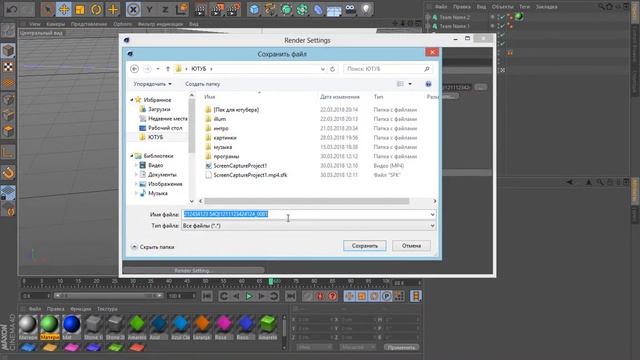Image resolution: width=640 pixels, height=360 pixels.
Task: Open Камеры menu in viewport
Action: 56,24
